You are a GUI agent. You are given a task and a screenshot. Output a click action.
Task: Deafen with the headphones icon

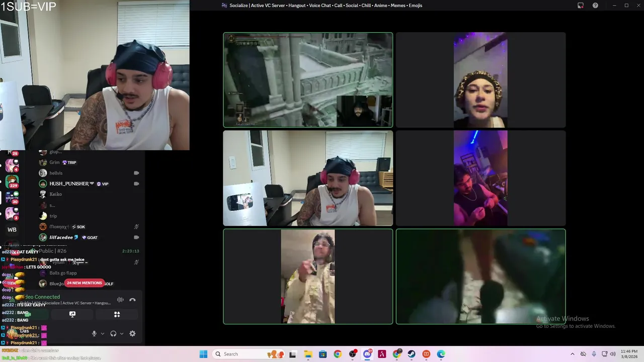point(113,333)
